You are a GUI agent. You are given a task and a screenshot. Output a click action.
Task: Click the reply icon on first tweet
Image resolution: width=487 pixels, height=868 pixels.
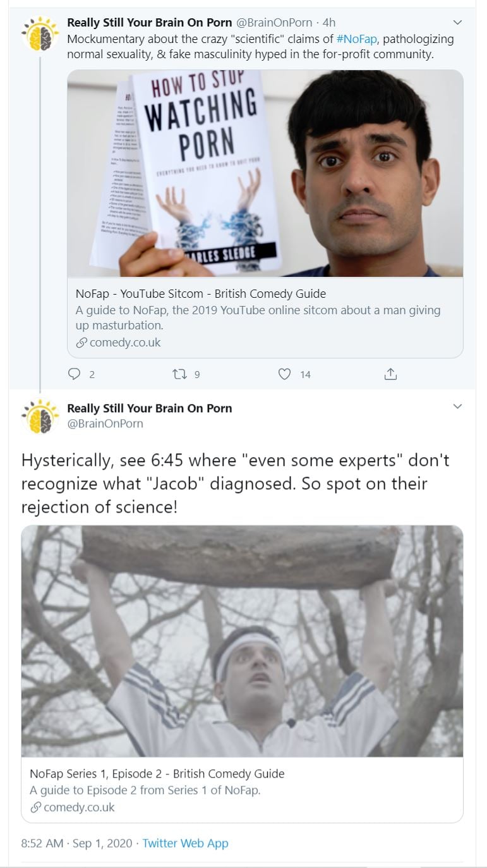click(x=75, y=374)
